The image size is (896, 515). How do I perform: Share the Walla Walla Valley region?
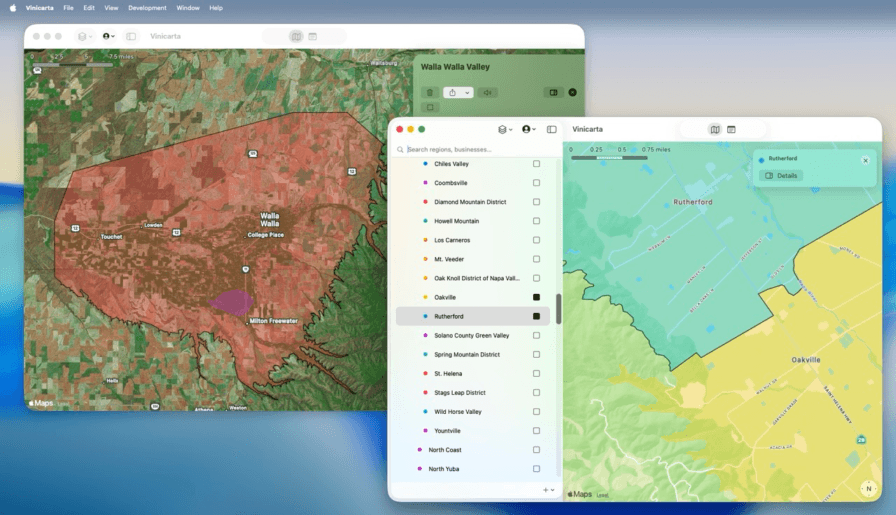[x=453, y=93]
